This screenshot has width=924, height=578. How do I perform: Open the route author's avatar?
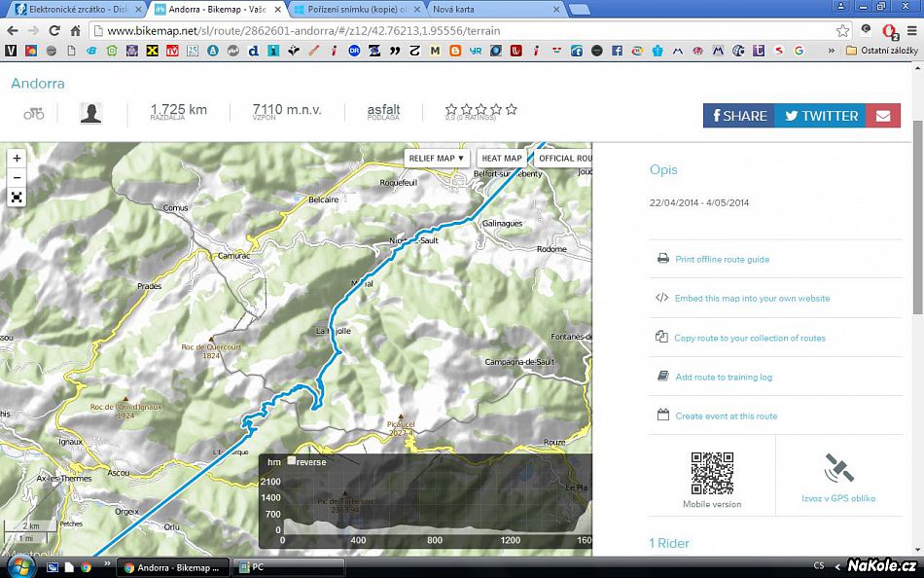click(90, 113)
